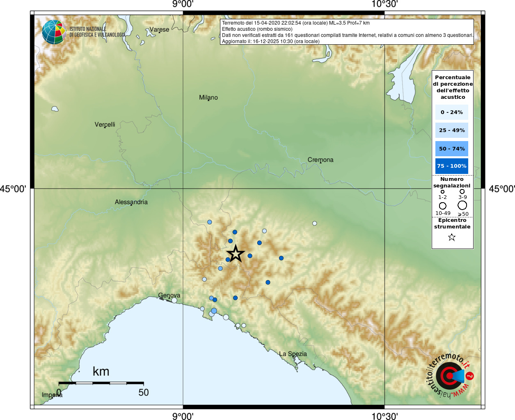Click the black epicenter star on the map
515x420 pixels.
tap(236, 254)
